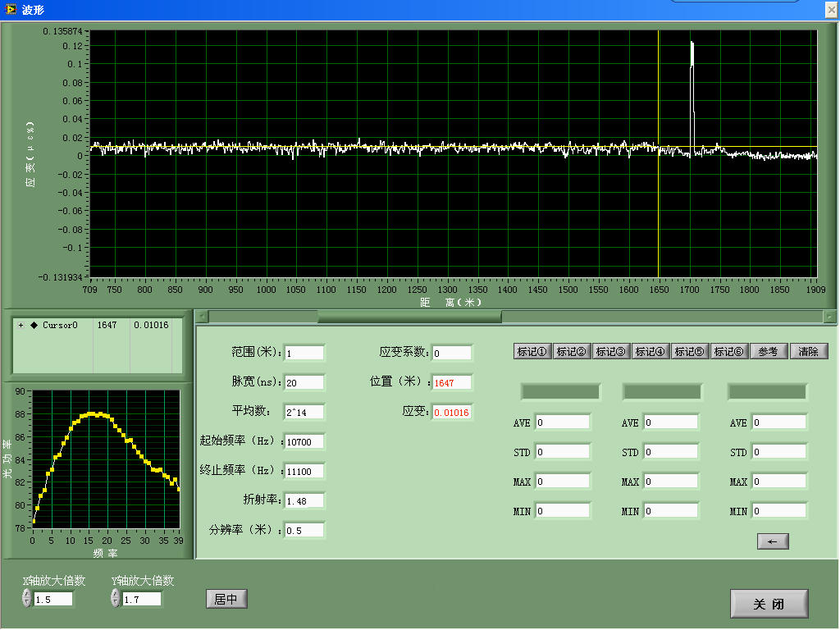Click the 标记⑤ button

689,351
